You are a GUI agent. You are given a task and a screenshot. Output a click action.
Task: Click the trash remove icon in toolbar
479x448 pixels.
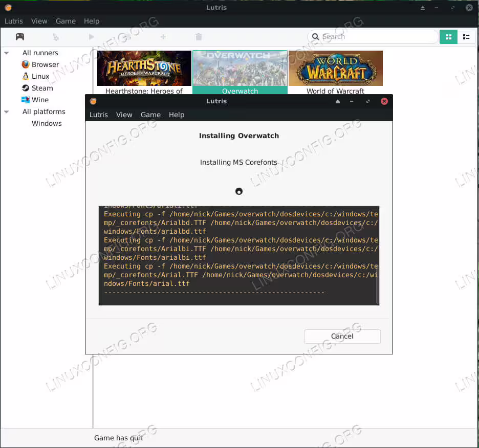(x=199, y=37)
